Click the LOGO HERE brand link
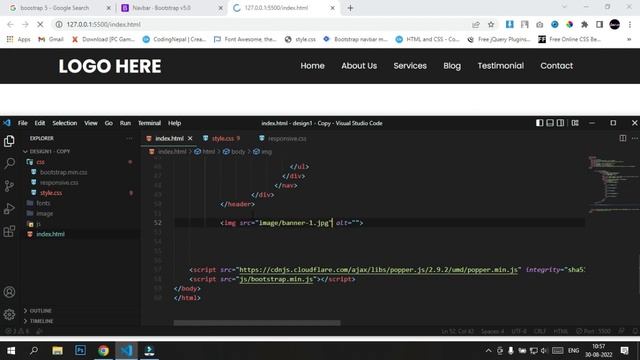The width and height of the screenshot is (640, 360). click(110, 66)
